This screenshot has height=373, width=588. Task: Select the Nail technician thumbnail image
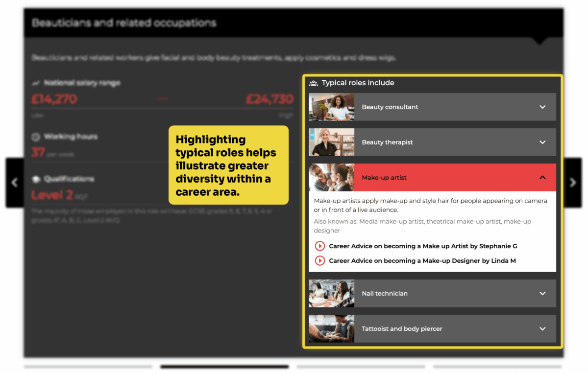331,294
